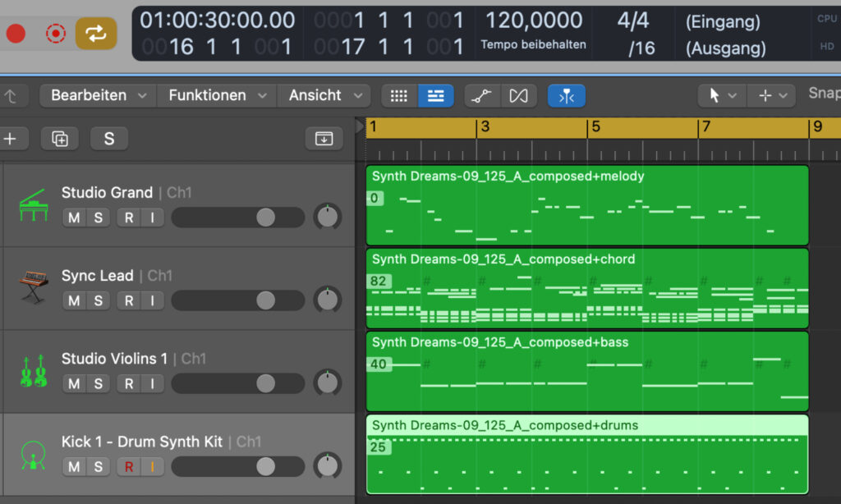Select the list view icon
Viewport: 841px width, 504px height.
435,96
